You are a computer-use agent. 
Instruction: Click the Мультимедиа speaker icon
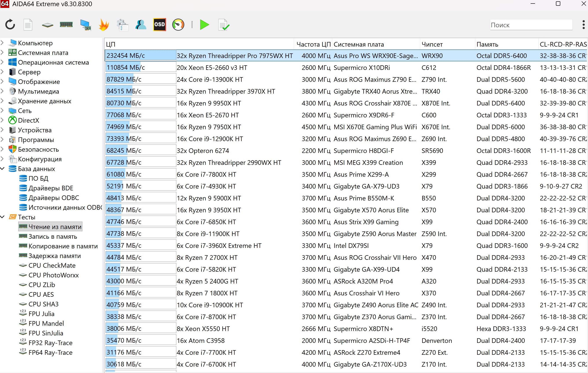13,91
